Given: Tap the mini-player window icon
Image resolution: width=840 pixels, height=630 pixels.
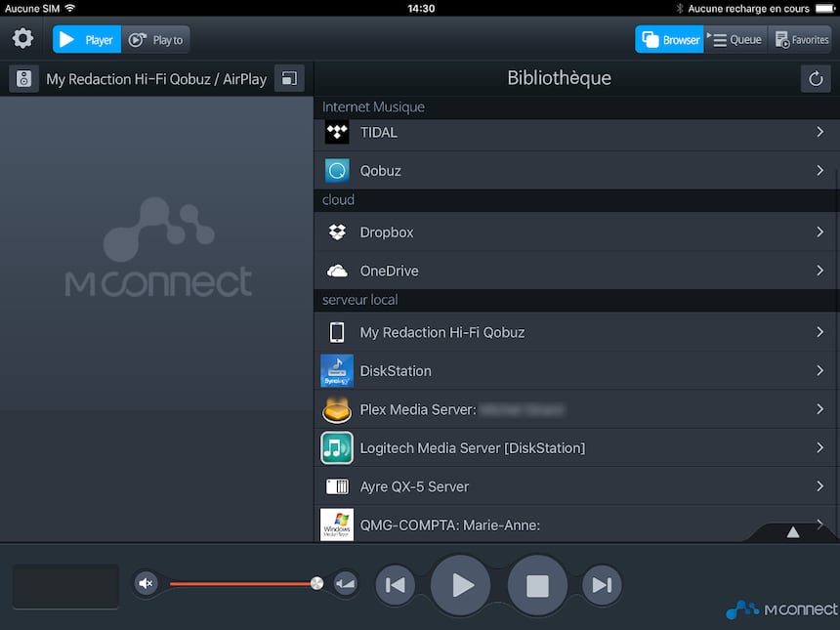Looking at the screenshot, I should [289, 79].
